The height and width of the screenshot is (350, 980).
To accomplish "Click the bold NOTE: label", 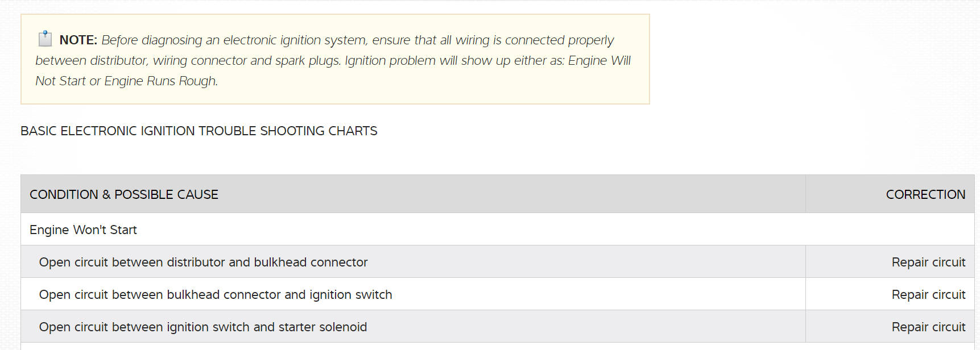I will click(78, 40).
